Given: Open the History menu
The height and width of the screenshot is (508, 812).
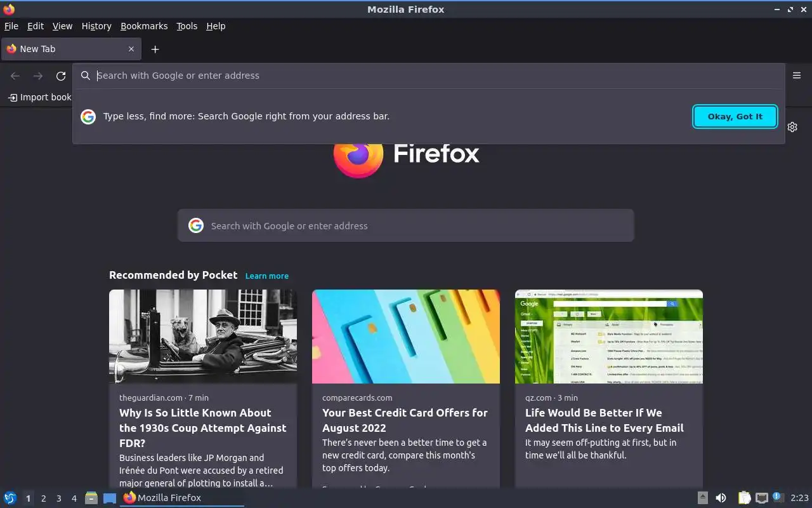Looking at the screenshot, I should [96, 26].
